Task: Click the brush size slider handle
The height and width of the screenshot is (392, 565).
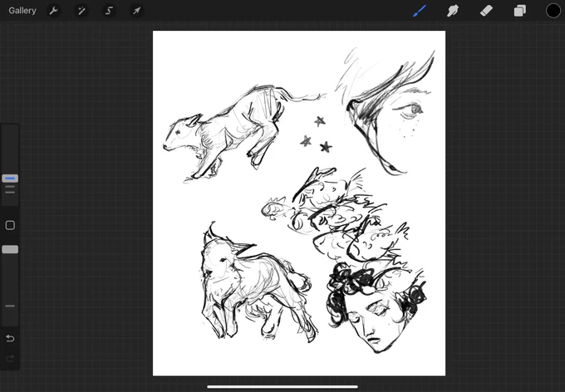Action: pos(10,179)
